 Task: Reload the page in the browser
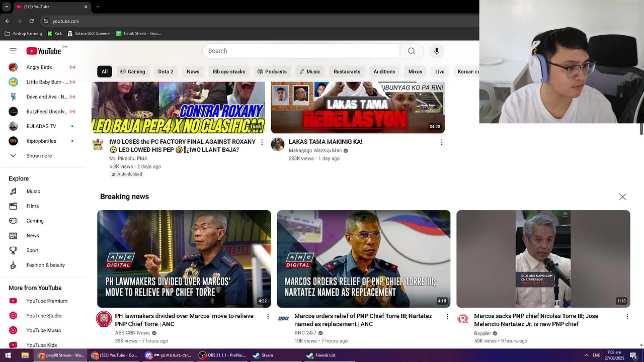coord(31,21)
